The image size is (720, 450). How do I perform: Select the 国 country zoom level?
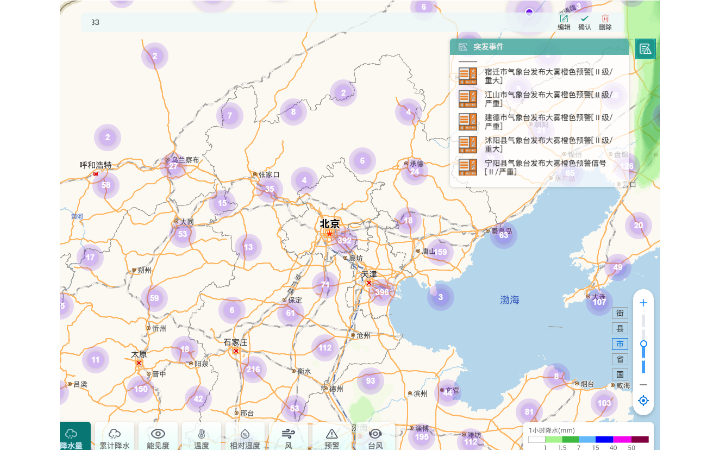pyautogui.click(x=619, y=374)
